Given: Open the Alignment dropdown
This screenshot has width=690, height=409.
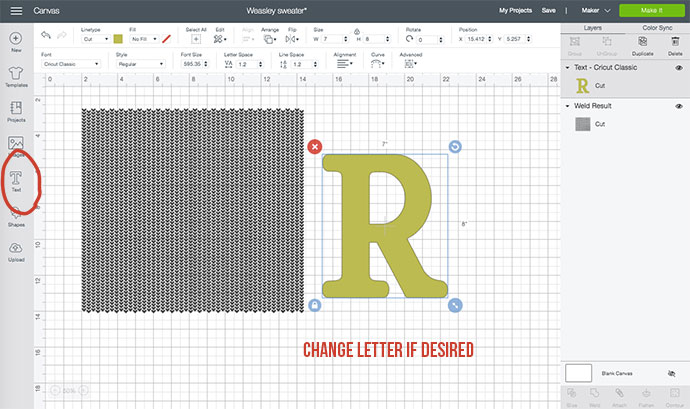Looking at the screenshot, I should point(345,64).
